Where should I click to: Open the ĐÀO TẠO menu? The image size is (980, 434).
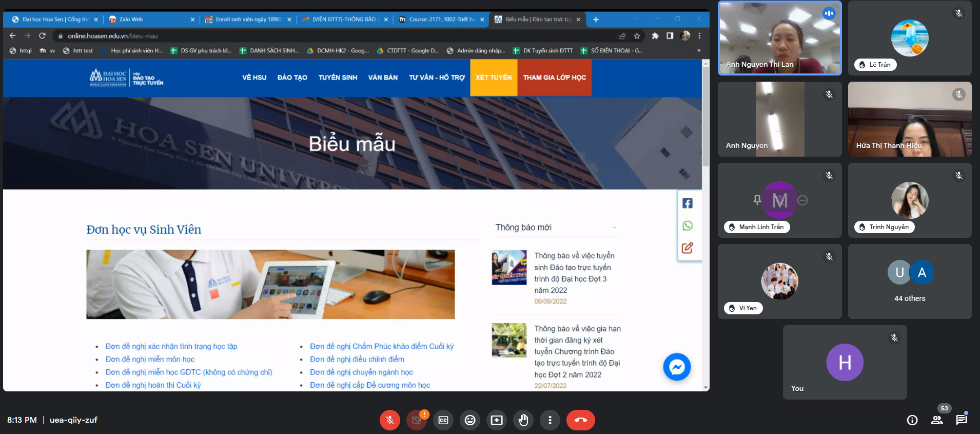(292, 78)
